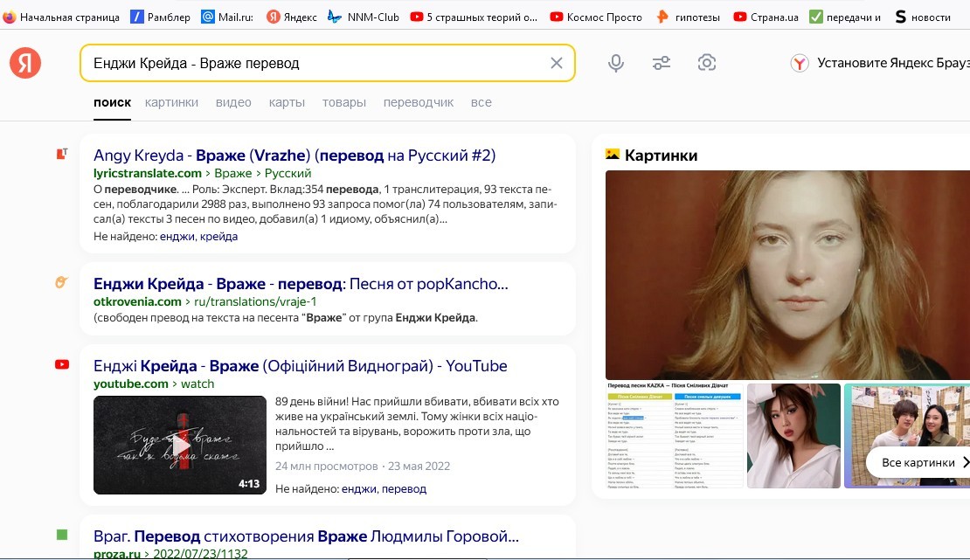Click the Yandex Browser install icon
970x560 pixels.
click(x=800, y=63)
